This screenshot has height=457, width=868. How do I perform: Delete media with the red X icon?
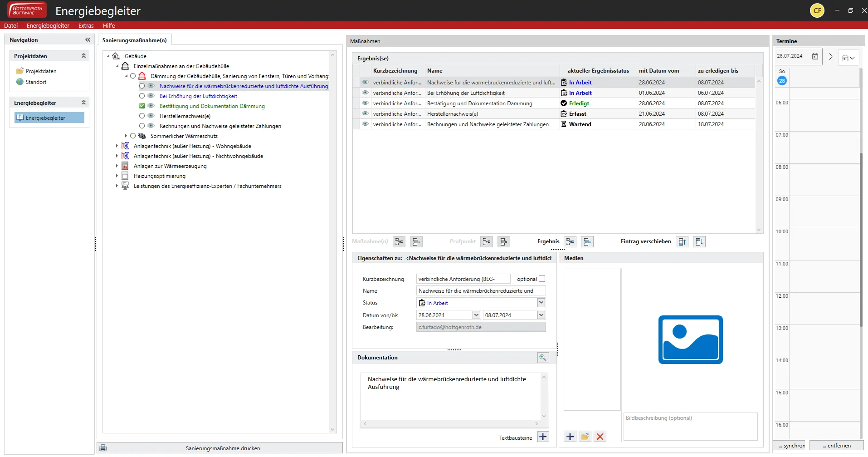click(x=600, y=437)
